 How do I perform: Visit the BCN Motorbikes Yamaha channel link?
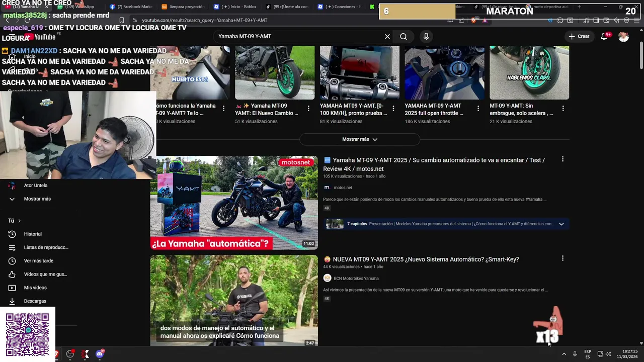click(x=356, y=279)
